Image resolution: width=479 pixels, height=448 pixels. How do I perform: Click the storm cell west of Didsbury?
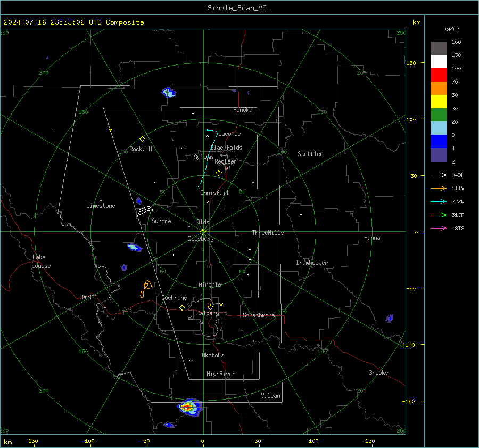[135, 247]
